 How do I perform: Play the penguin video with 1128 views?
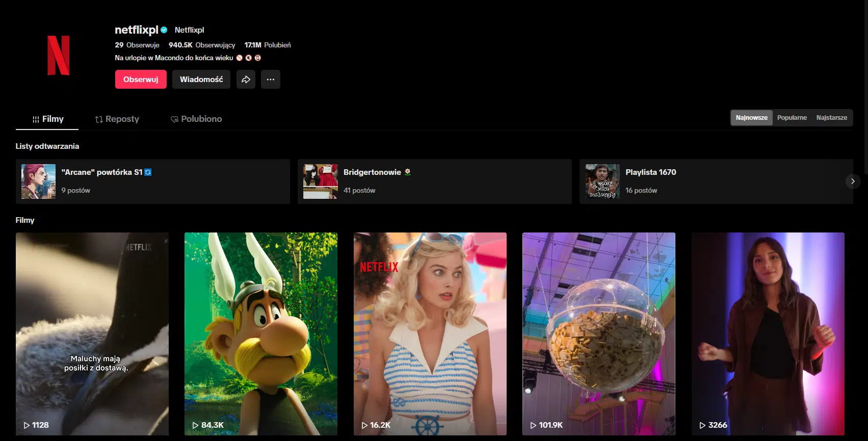pyautogui.click(x=92, y=334)
